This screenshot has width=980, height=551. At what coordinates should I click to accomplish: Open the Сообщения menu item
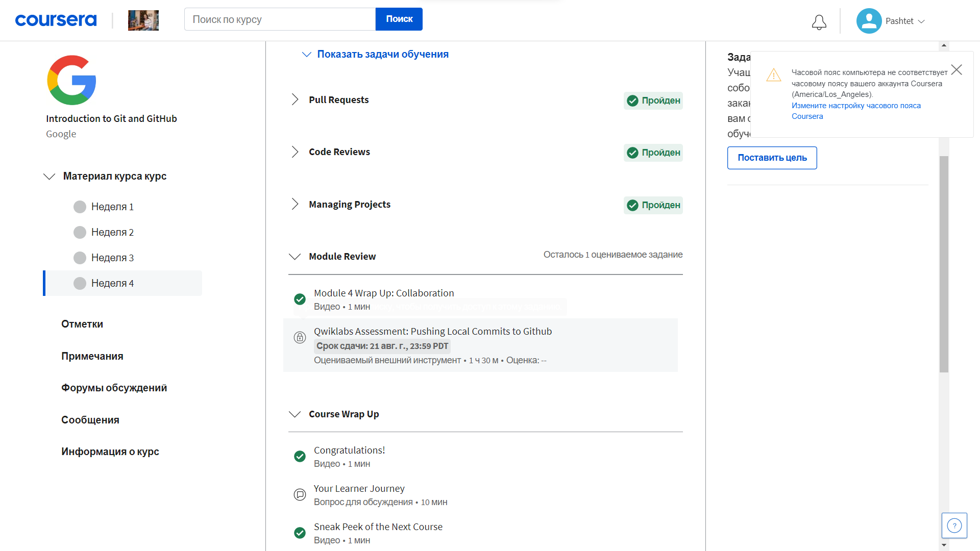pos(90,420)
